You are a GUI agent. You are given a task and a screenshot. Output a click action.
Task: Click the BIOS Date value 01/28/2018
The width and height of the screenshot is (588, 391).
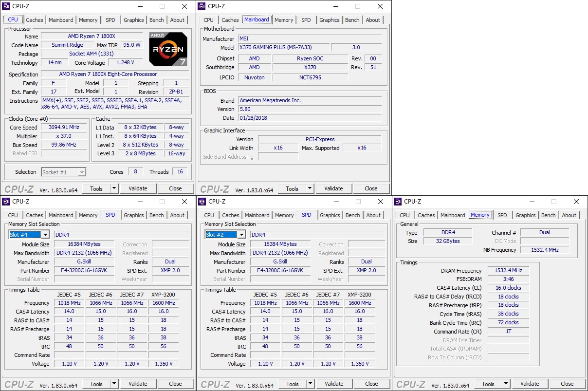tap(310, 118)
